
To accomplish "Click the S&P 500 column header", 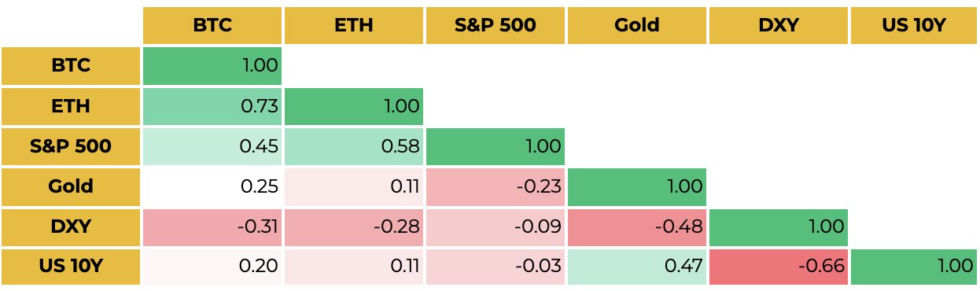I will 496,25.
